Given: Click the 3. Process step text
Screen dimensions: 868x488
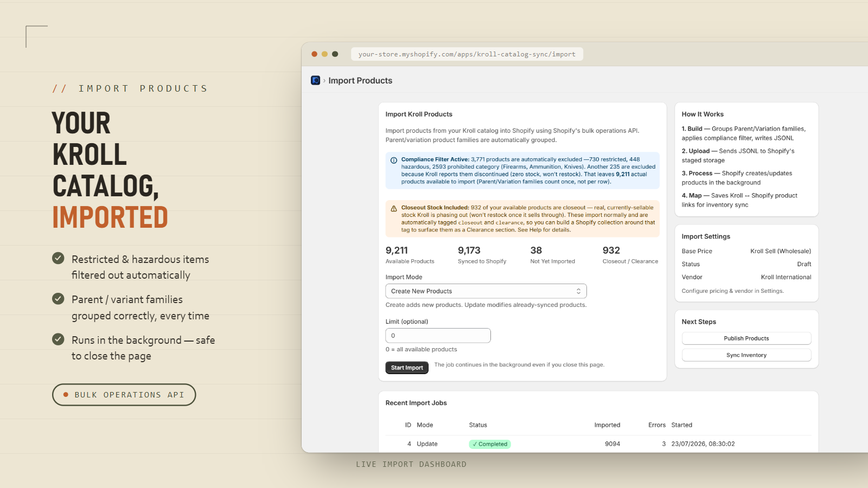Looking at the screenshot, I should 737,178.
